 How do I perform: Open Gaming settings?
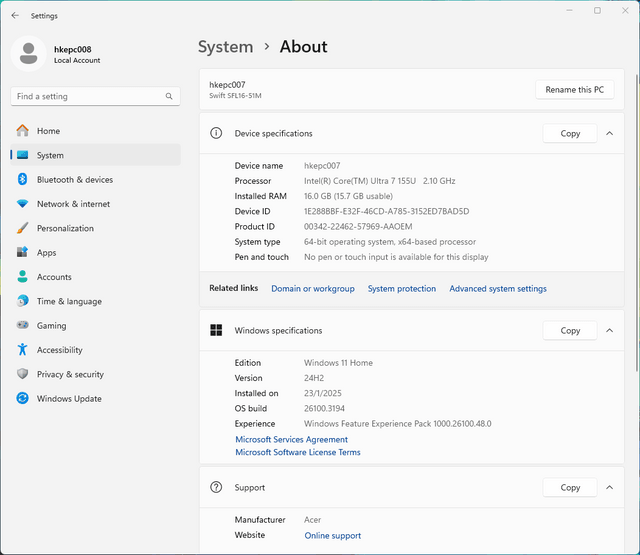coord(95,325)
